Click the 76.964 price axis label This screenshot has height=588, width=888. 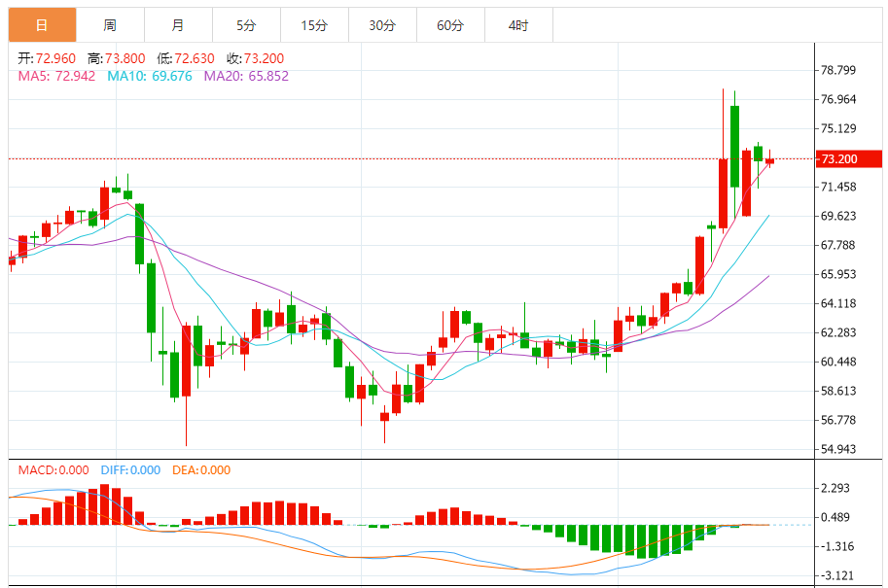click(x=838, y=99)
